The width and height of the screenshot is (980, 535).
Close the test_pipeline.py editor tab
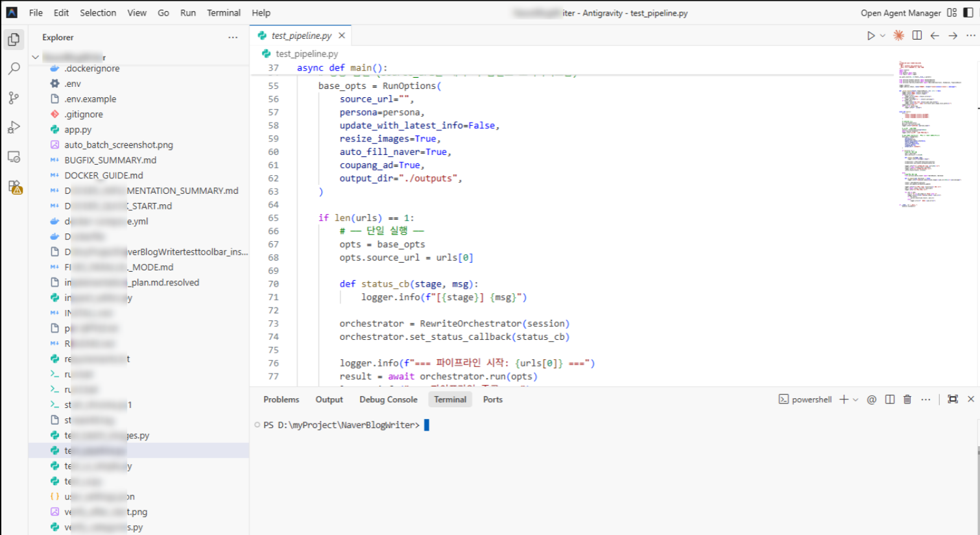point(342,36)
